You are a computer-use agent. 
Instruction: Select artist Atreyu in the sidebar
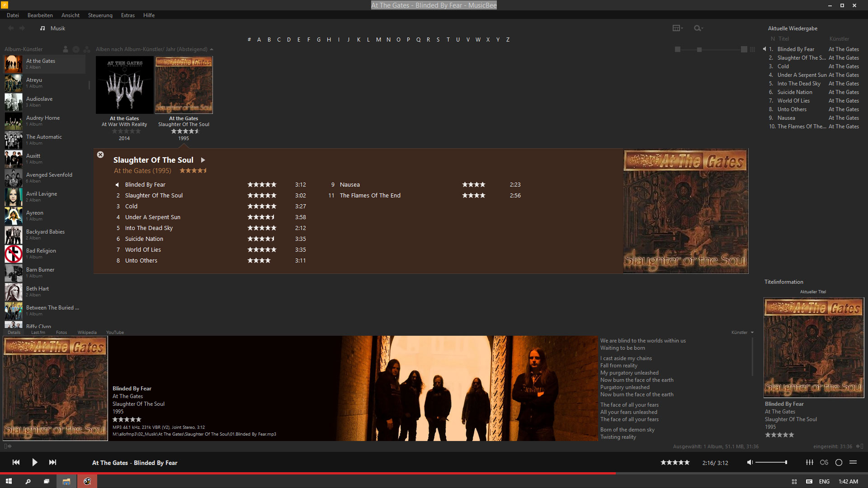coord(44,83)
